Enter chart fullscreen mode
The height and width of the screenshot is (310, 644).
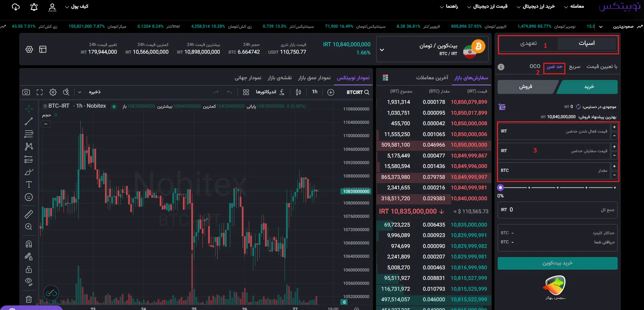(40, 92)
